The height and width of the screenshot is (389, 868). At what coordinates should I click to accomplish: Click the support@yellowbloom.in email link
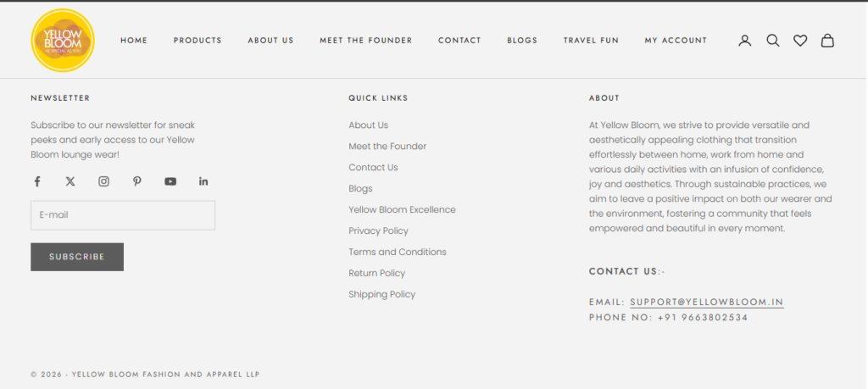pyautogui.click(x=706, y=302)
